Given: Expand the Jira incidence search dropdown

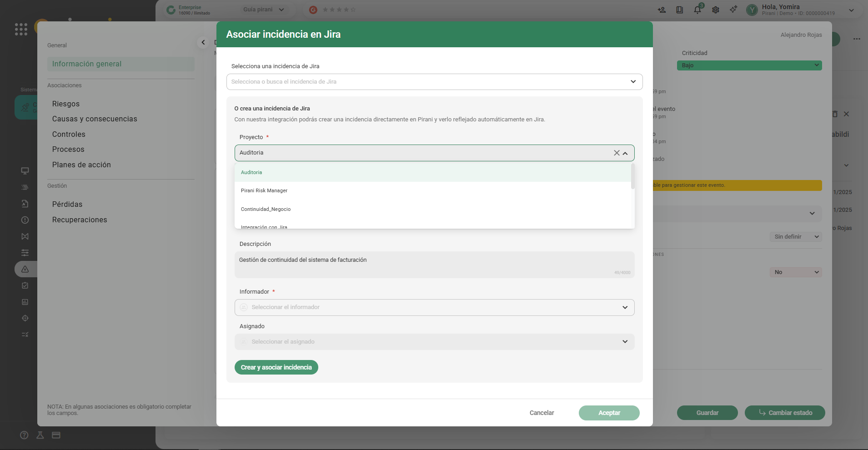Looking at the screenshot, I should [633, 82].
